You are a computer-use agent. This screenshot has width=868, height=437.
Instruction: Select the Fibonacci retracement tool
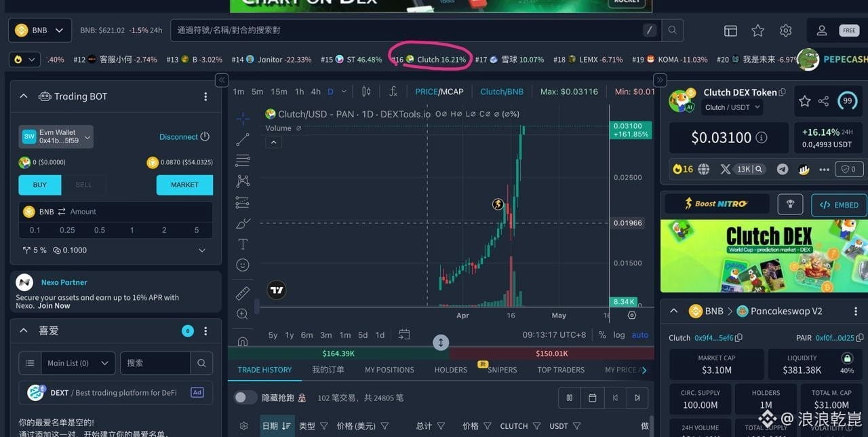(243, 161)
